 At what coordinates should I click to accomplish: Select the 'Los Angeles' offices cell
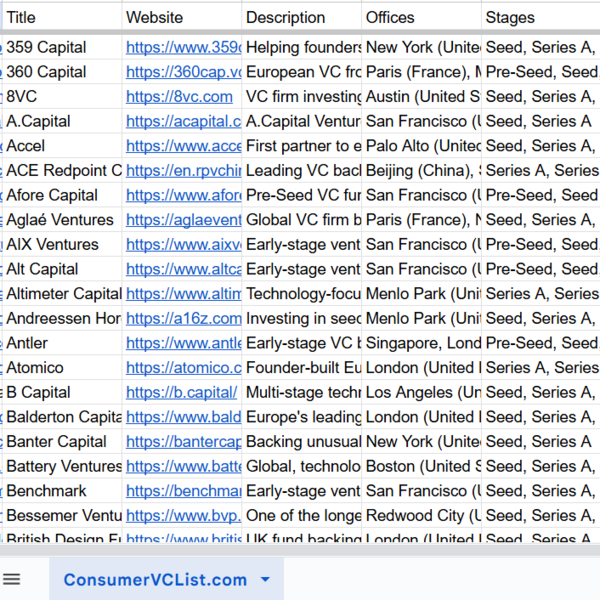(421, 392)
